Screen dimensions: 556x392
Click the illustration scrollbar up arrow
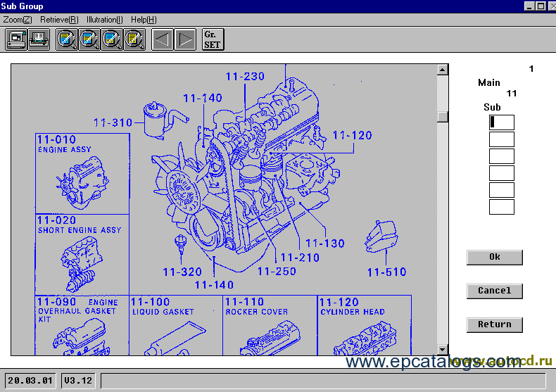(442, 70)
